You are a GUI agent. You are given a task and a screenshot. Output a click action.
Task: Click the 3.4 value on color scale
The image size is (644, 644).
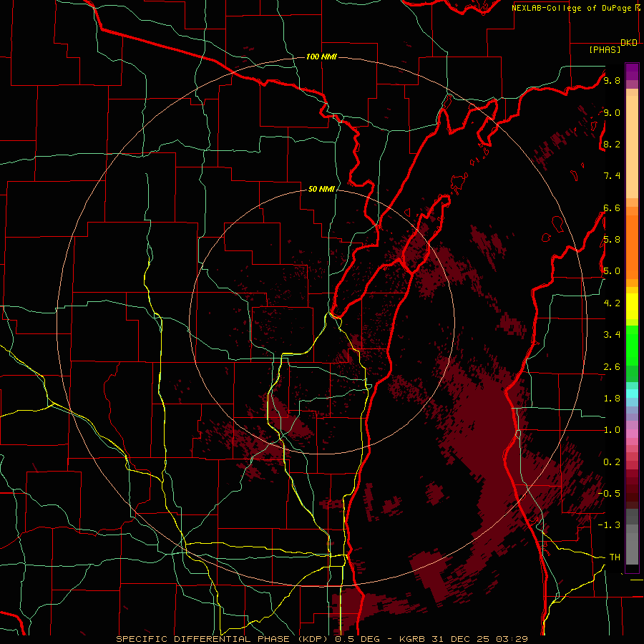(x=612, y=335)
